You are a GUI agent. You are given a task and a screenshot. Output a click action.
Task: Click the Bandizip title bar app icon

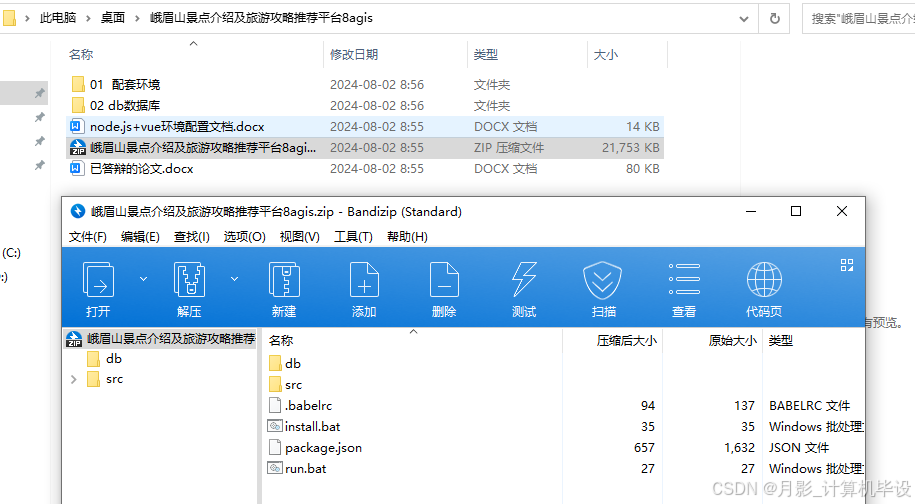point(78,211)
